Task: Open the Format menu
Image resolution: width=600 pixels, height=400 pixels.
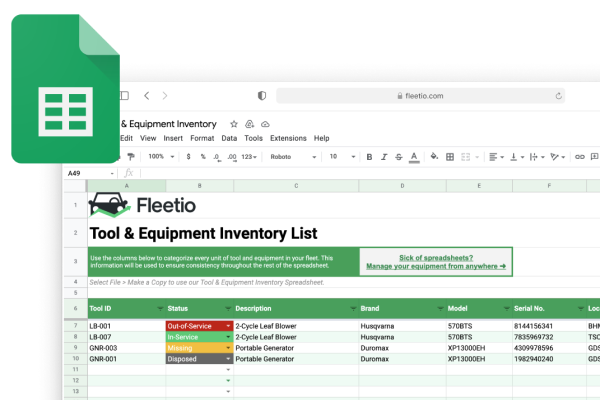Action: [202, 138]
